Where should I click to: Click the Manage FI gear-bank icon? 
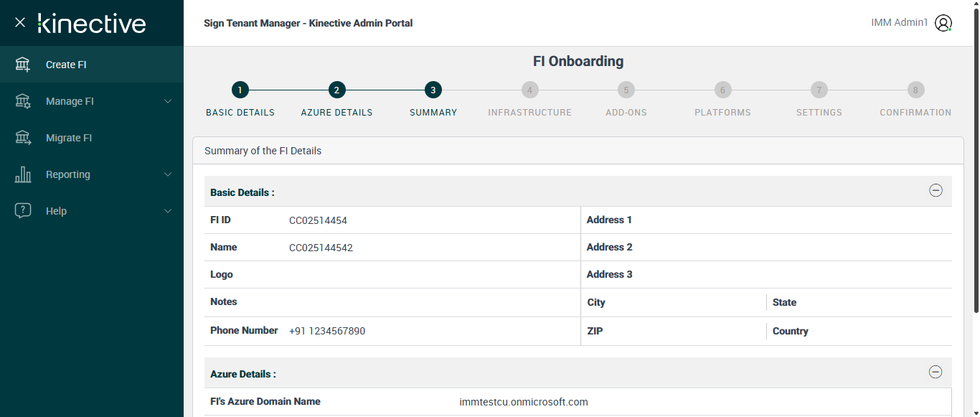click(x=23, y=101)
